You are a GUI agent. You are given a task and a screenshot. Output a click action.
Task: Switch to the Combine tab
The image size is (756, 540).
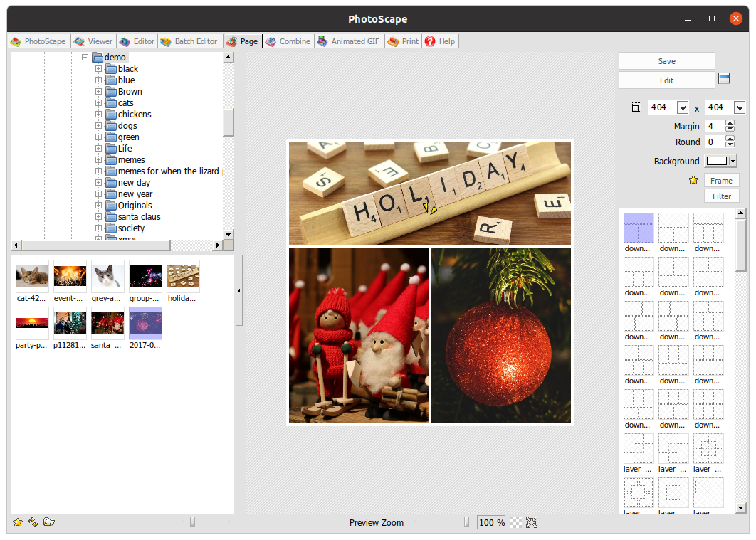tap(288, 41)
